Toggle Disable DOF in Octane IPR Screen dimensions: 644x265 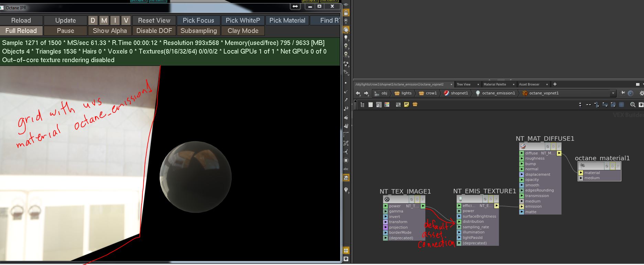[154, 31]
